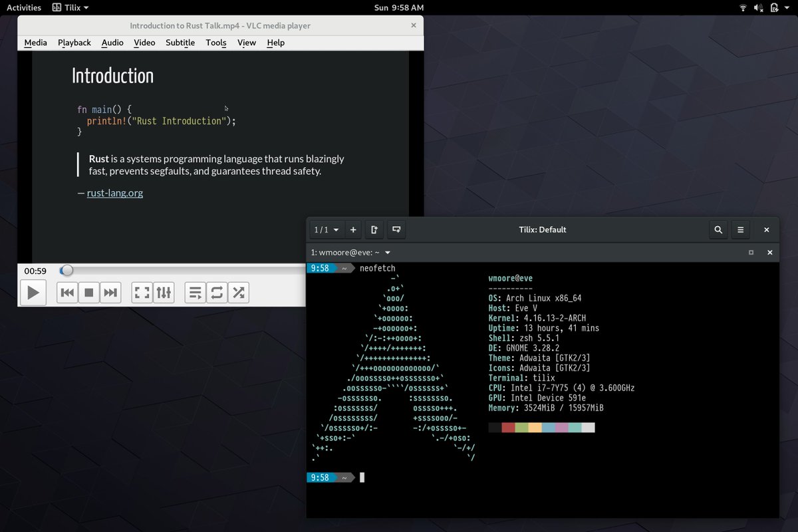Open the clock showing Sun 9:58 AM
Viewport: 798px width, 532px height.
399,8
